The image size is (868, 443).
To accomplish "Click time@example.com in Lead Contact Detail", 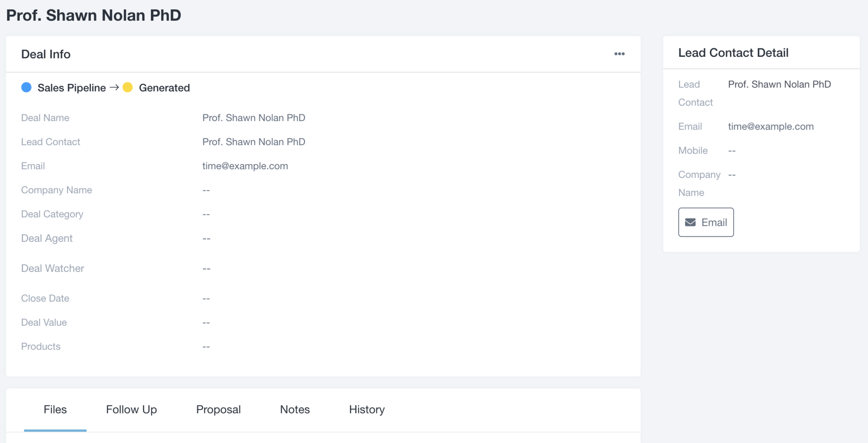I will click(x=771, y=127).
